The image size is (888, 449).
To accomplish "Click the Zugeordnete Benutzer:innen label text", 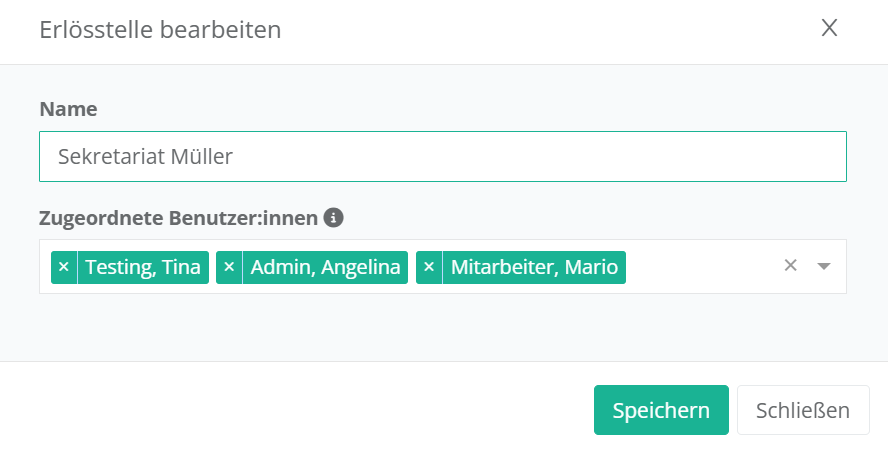I will [178, 217].
